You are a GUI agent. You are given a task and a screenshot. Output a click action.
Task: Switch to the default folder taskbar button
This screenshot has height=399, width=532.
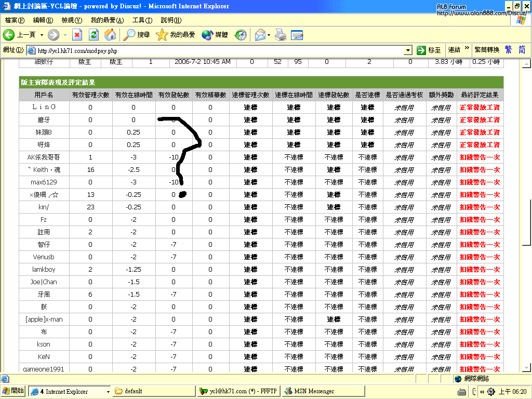tap(153, 391)
